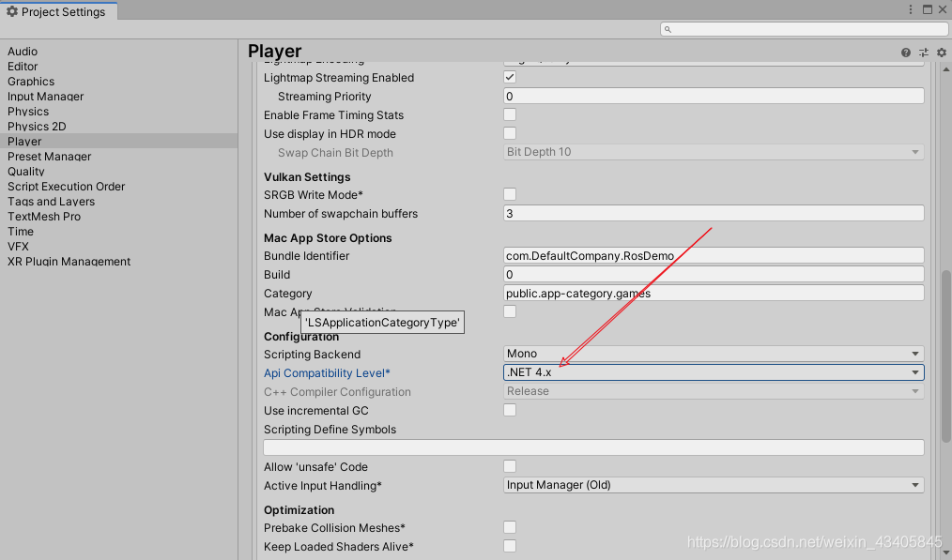Select Time settings category
952x560 pixels.
[x=21, y=232]
